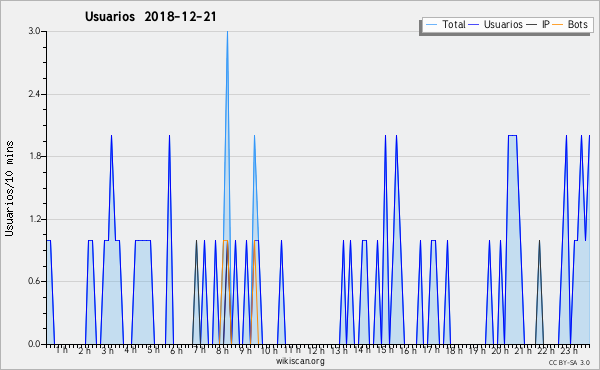Click the '9 h' x-axis label
600x370 pixels.
coord(245,350)
